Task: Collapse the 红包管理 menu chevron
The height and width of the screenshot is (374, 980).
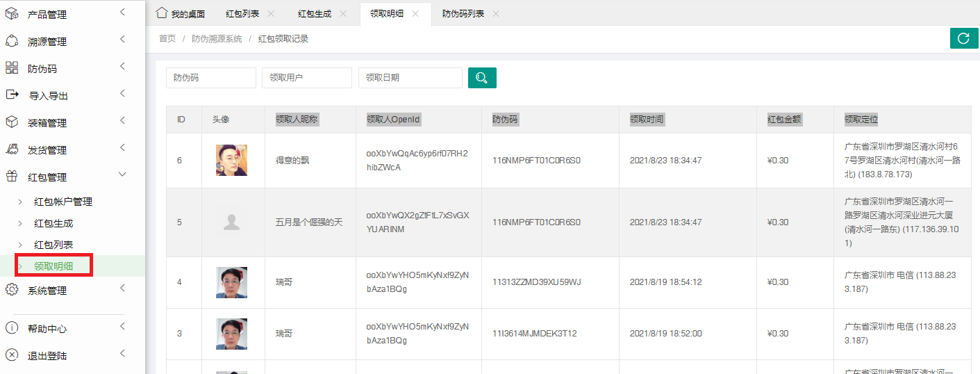Action: click(122, 176)
